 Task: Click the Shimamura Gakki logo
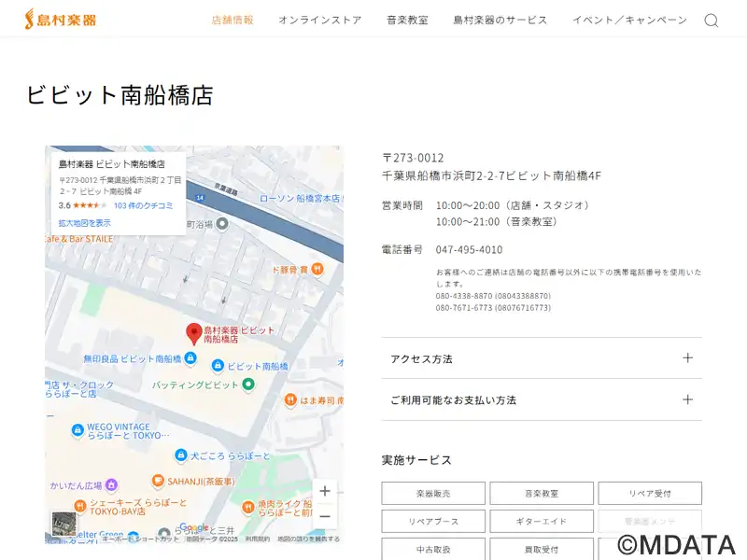pyautogui.click(x=61, y=20)
